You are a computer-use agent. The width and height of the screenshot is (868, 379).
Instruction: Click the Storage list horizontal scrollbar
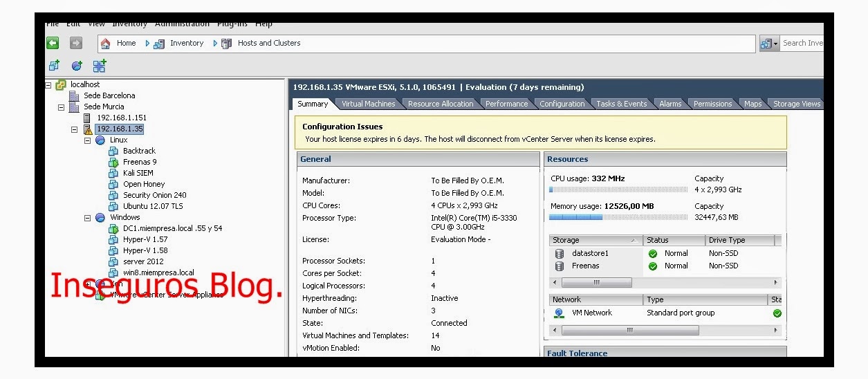click(x=596, y=282)
